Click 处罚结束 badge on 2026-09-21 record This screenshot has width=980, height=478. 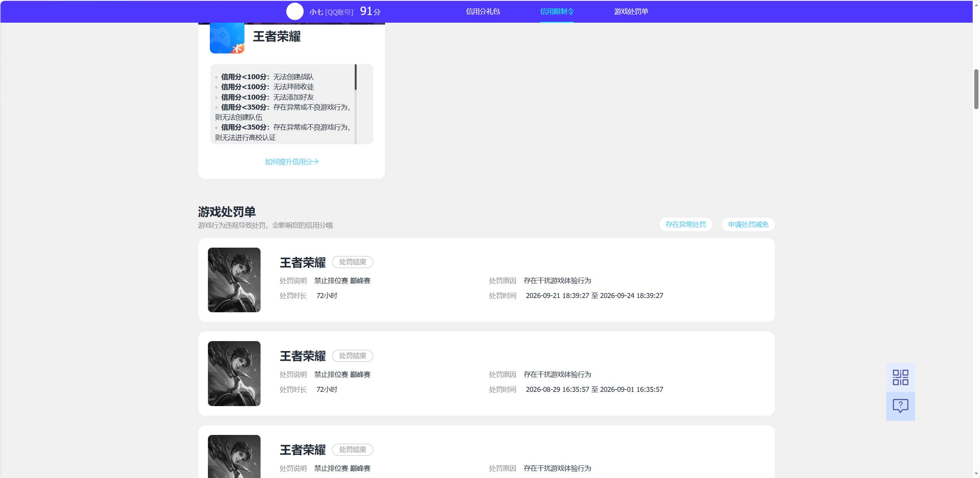tap(352, 262)
